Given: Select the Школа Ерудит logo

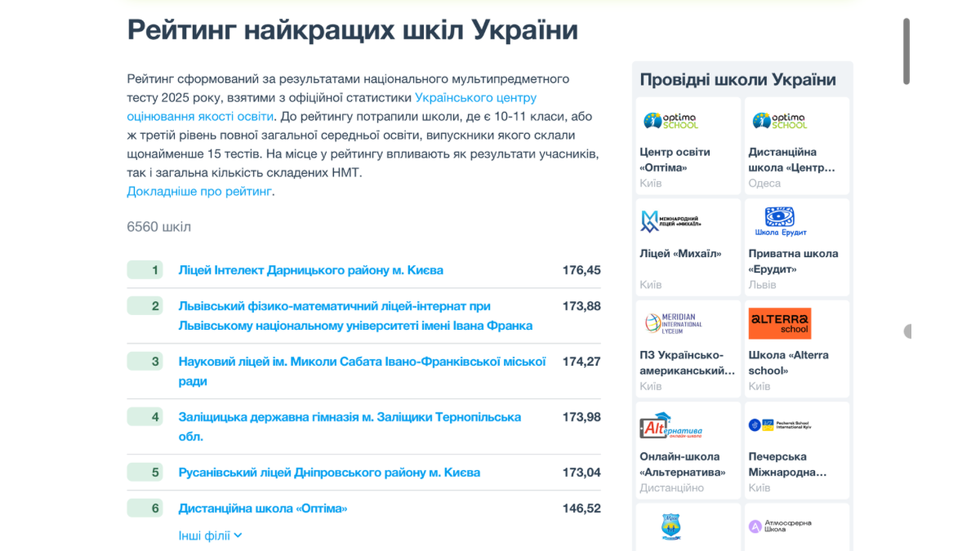Looking at the screenshot, I should [779, 221].
